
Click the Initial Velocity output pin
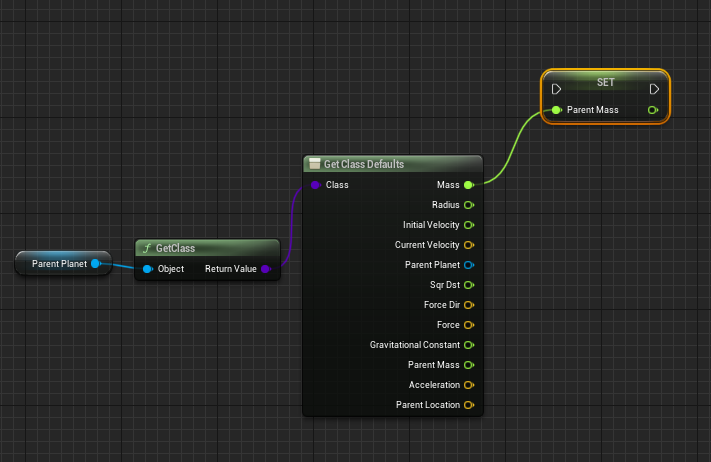pyautogui.click(x=468, y=225)
